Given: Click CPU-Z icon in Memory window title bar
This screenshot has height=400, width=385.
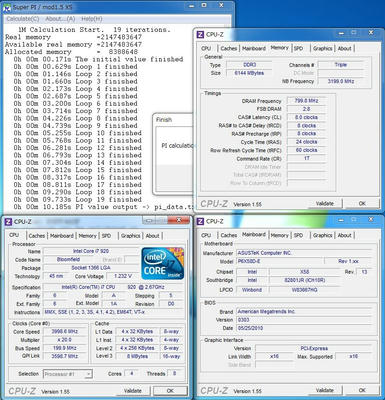Looking at the screenshot, I should click(x=200, y=34).
